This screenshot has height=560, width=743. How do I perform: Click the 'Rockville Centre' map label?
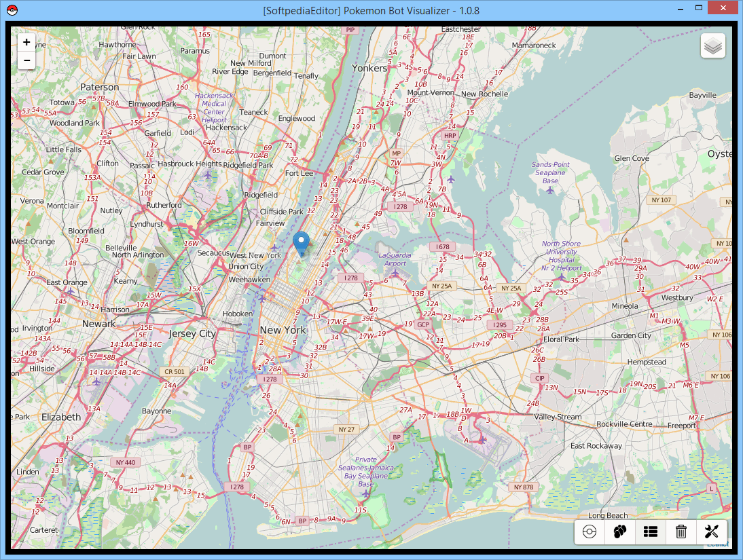[624, 424]
